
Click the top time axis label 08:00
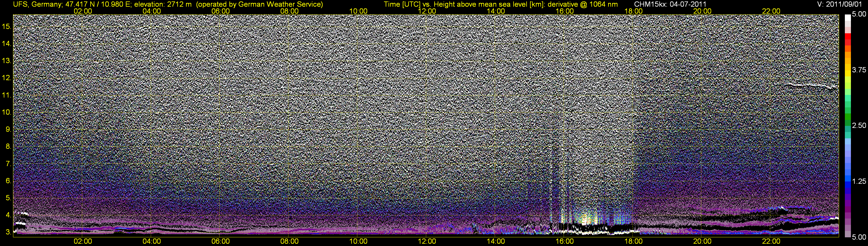[x=289, y=11]
